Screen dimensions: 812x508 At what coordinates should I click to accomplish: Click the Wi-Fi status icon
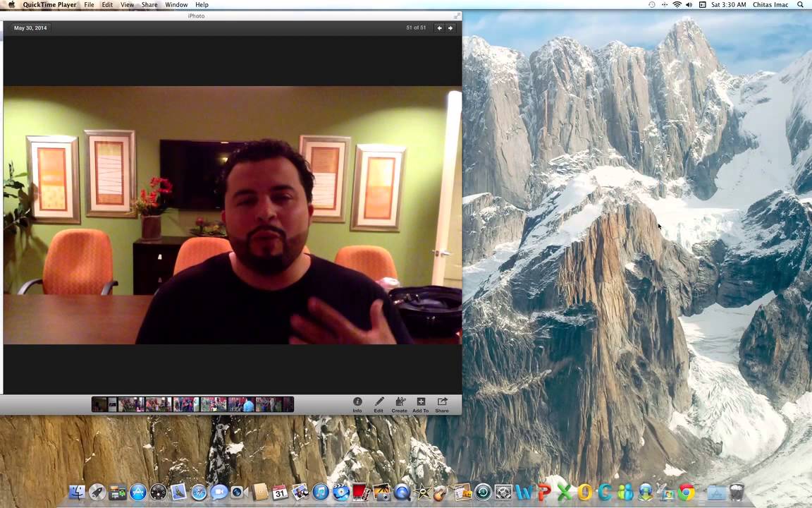click(677, 5)
